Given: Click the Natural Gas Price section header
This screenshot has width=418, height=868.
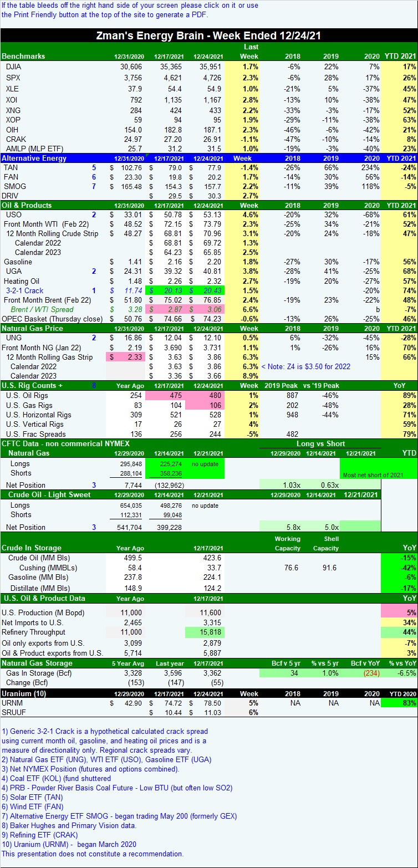Looking at the screenshot, I should [x=32, y=328].
